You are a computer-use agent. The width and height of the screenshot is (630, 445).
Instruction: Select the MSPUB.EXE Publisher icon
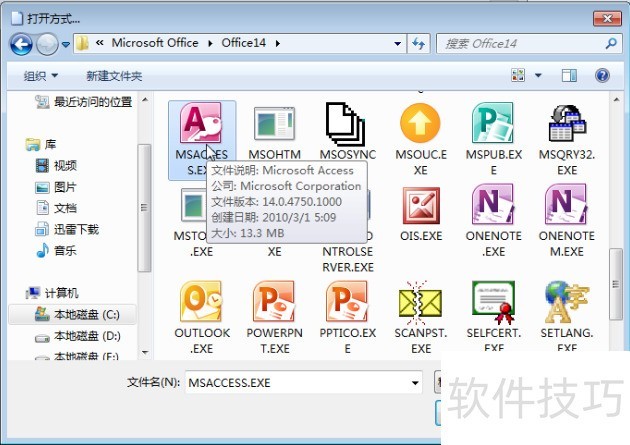(x=493, y=123)
